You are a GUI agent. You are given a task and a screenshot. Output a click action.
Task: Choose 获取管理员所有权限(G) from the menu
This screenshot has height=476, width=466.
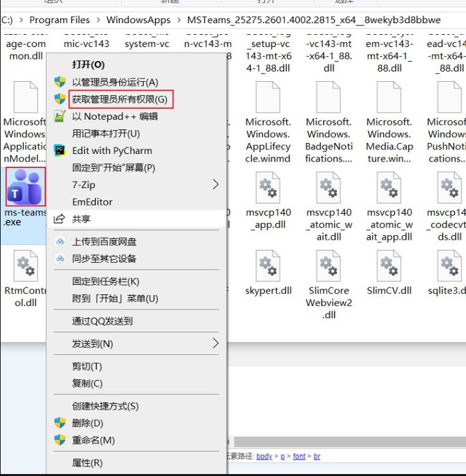pos(119,99)
